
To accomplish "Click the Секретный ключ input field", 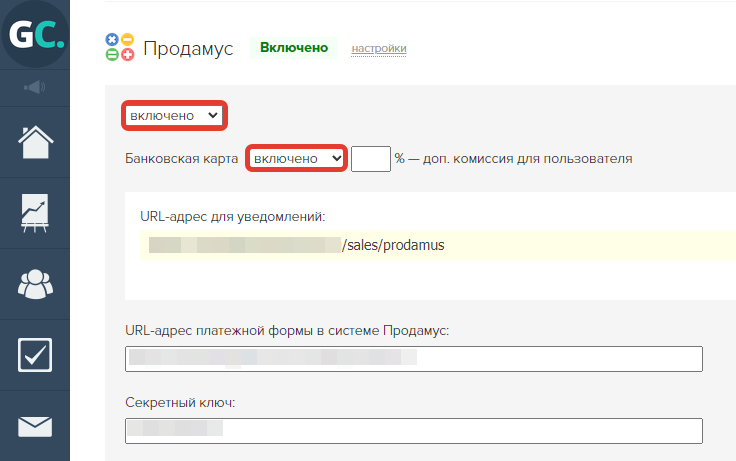I will (414, 431).
